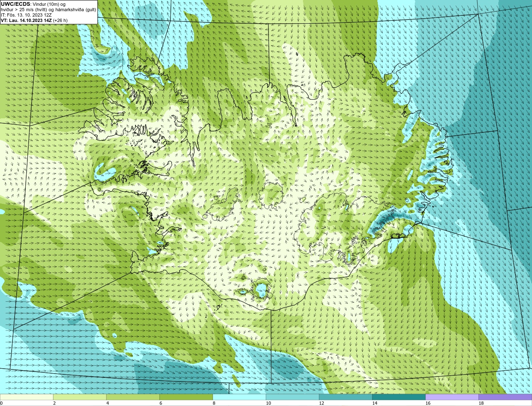Pick the light cyan 8–10 m/s segment
This screenshot has height=406, width=532.
click(x=239, y=397)
